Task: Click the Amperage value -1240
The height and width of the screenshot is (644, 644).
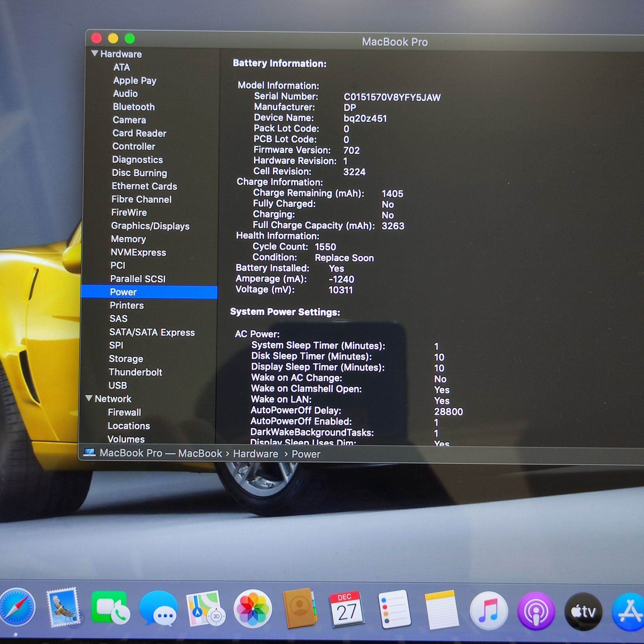Action: tap(341, 279)
